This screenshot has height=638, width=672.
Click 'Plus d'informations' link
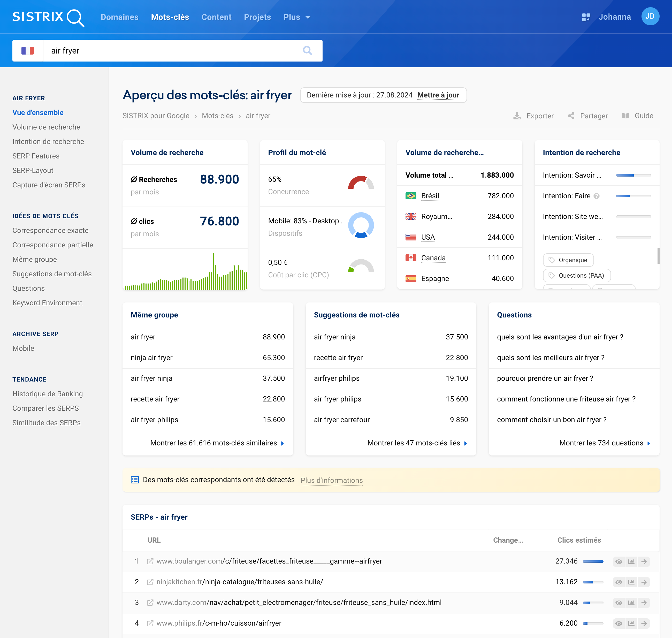point(332,481)
